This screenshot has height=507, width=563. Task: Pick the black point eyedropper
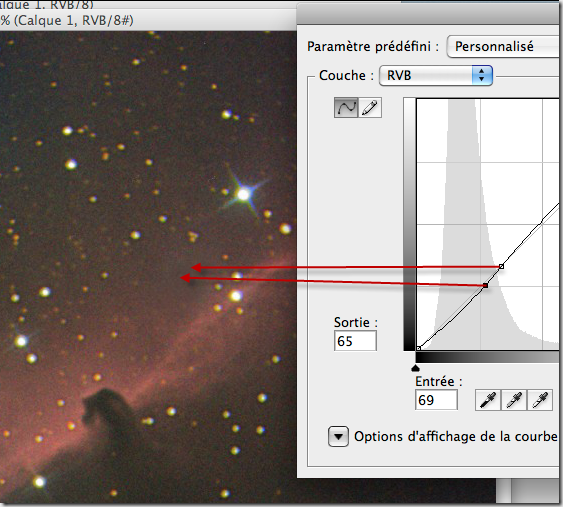488,400
